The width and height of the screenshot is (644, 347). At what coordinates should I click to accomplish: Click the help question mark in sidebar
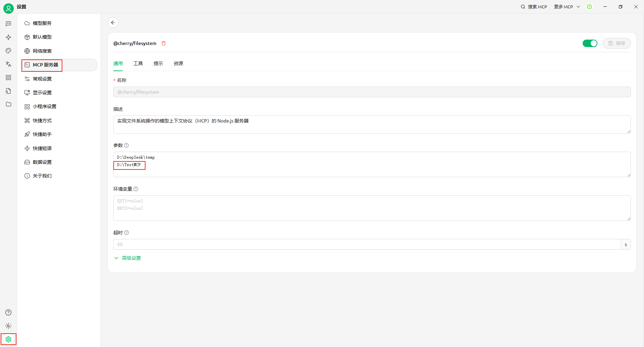[8, 312]
